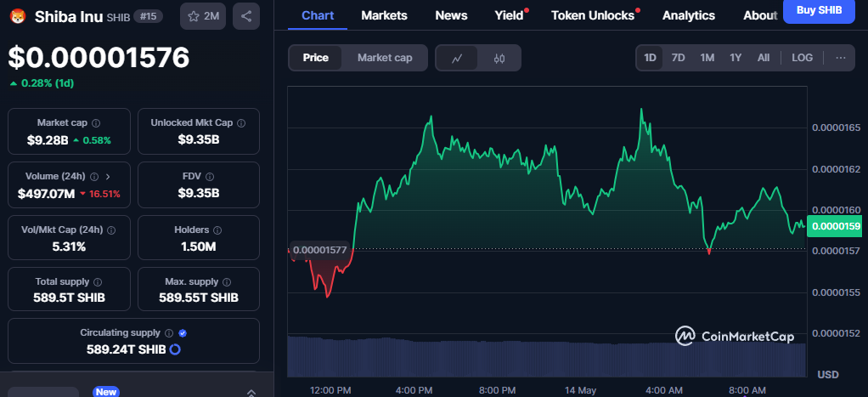
Task: Open the News tab
Action: 451,15
